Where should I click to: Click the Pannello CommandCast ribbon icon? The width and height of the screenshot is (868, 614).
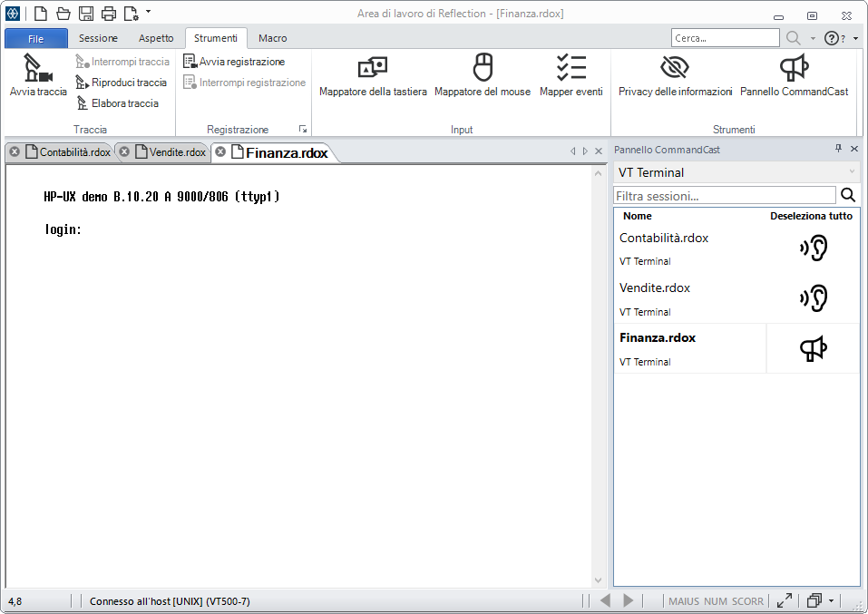(x=794, y=68)
